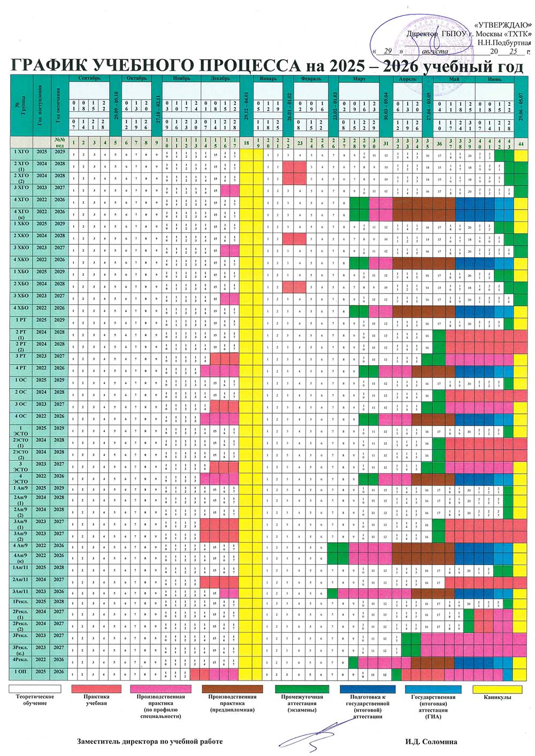535x756 pixels.
Task: Click the vertical '23.02 – 01.03' week label
Action: (334, 106)
